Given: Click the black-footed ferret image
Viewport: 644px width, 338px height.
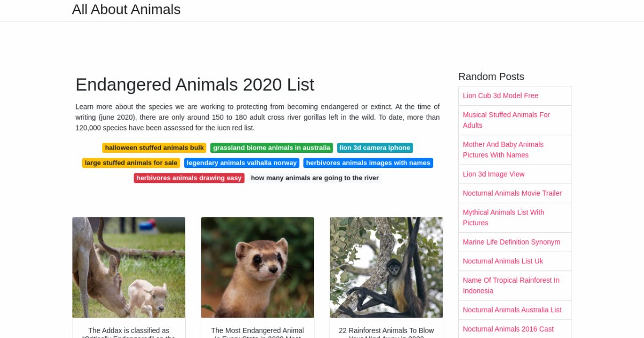Looking at the screenshot, I should click(258, 267).
